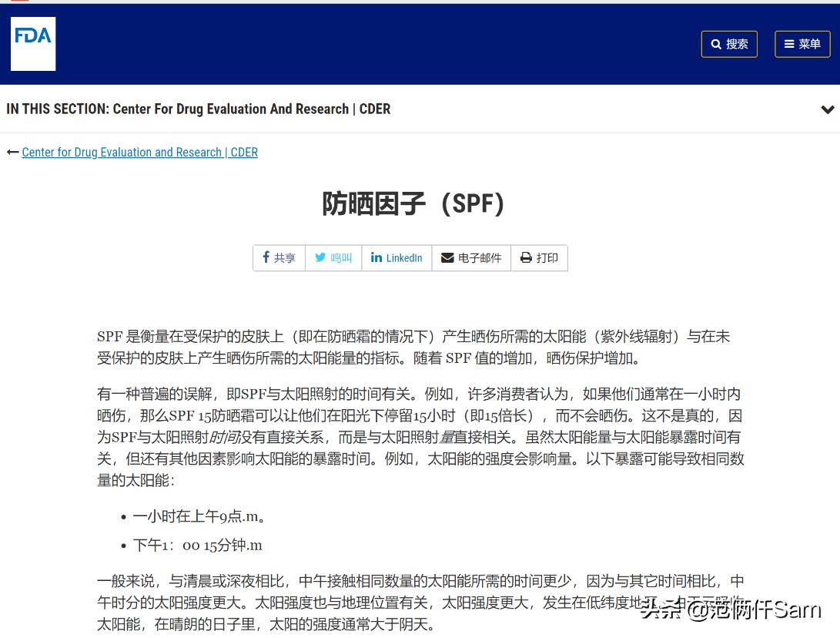Share the page via Facebook icon
Viewport: 840px width, 638px height.
(x=266, y=257)
